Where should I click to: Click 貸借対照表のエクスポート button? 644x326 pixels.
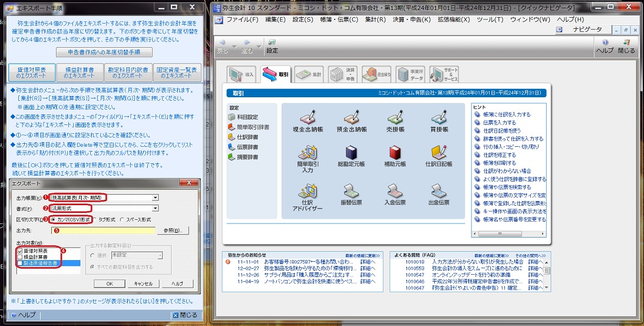coord(32,73)
